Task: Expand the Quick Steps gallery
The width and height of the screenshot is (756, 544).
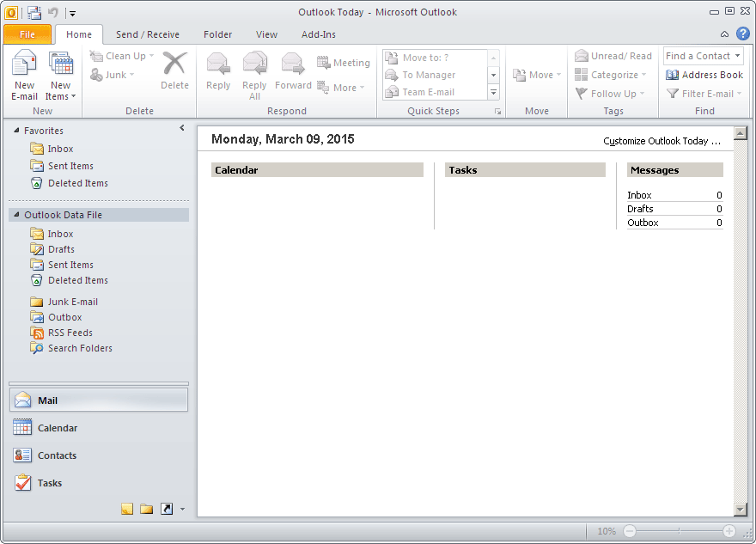Action: (493, 92)
